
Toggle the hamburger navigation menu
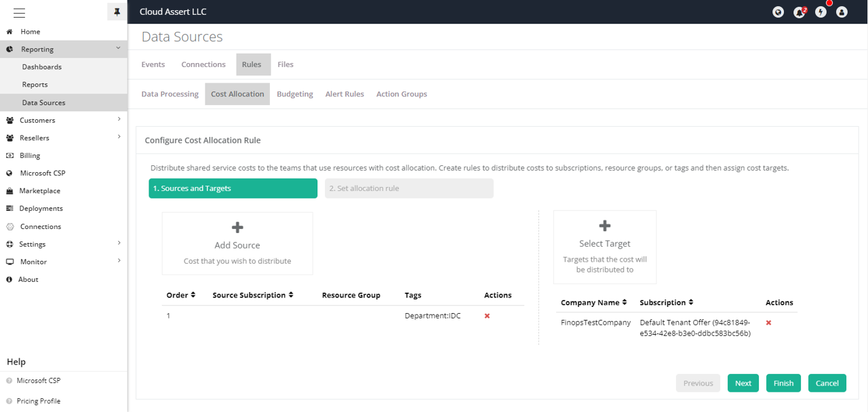pos(19,12)
